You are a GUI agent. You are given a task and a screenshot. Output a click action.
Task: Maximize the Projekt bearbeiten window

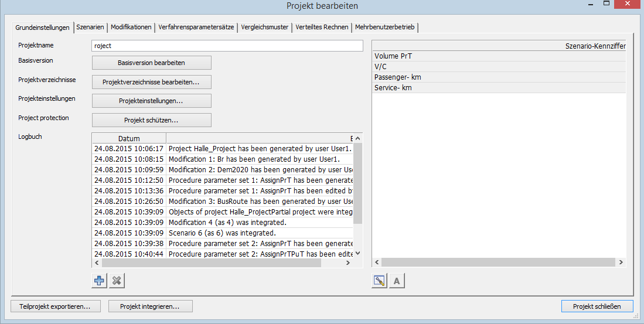(606, 5)
